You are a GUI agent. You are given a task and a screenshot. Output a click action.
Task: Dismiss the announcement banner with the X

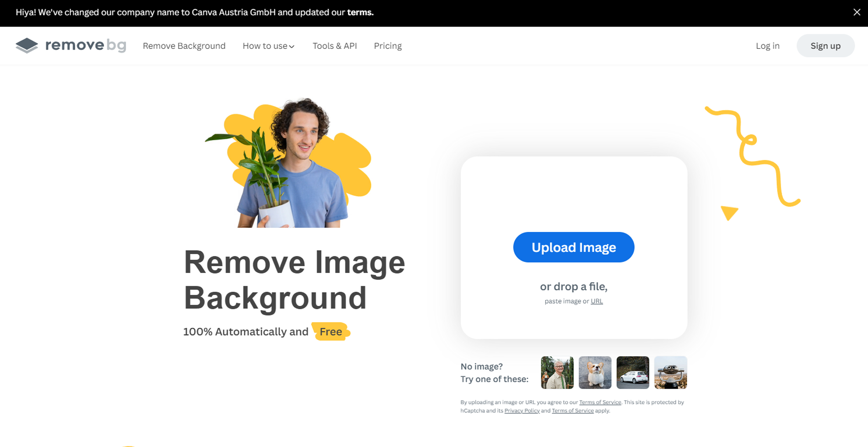pos(857,12)
